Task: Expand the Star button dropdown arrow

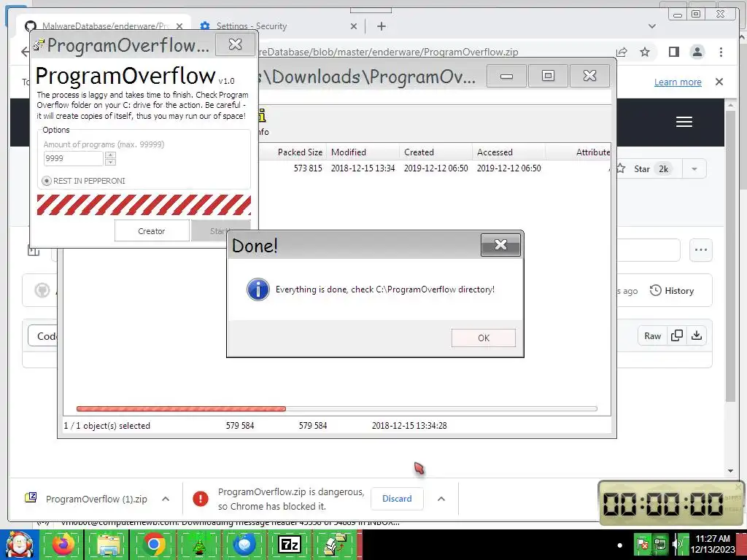Action: point(694,169)
